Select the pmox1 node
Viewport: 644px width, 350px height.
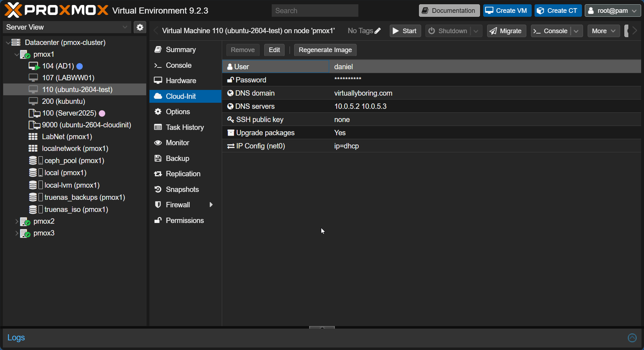click(x=44, y=54)
